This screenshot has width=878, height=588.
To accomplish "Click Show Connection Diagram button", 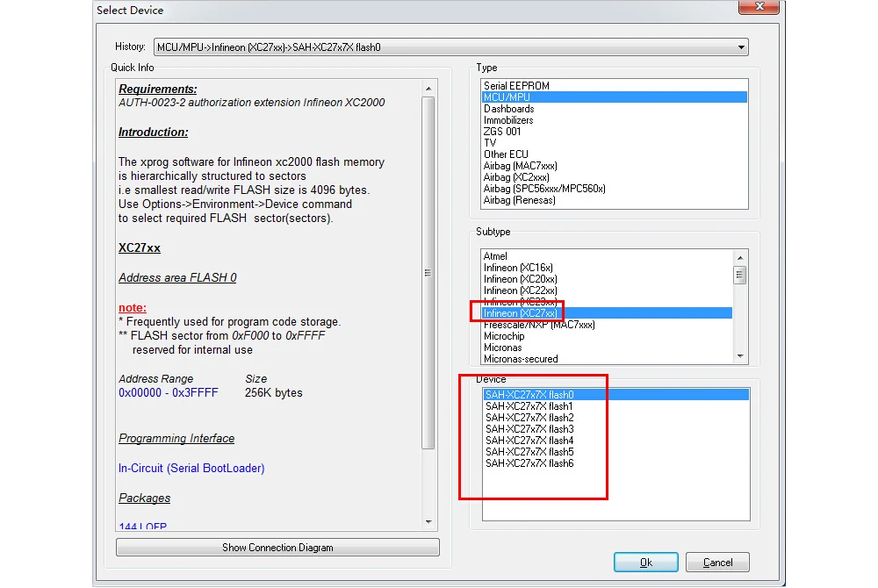I will (277, 547).
